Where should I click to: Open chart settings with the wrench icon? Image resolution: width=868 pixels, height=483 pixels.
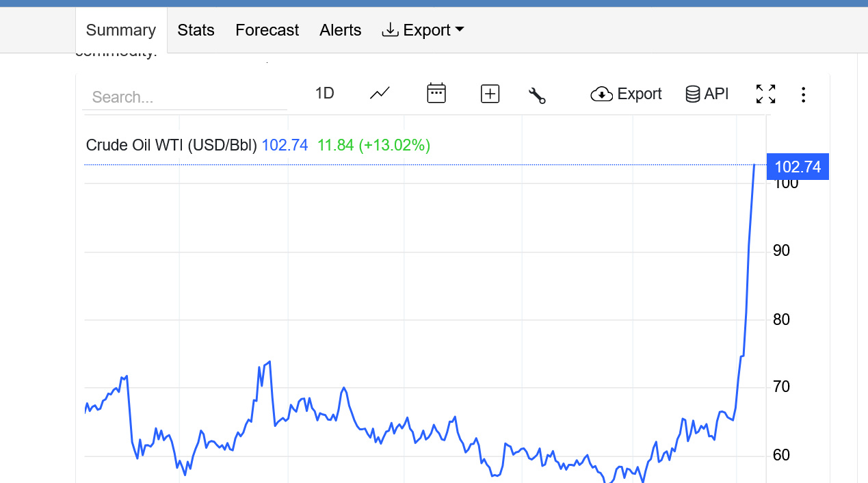pos(538,94)
